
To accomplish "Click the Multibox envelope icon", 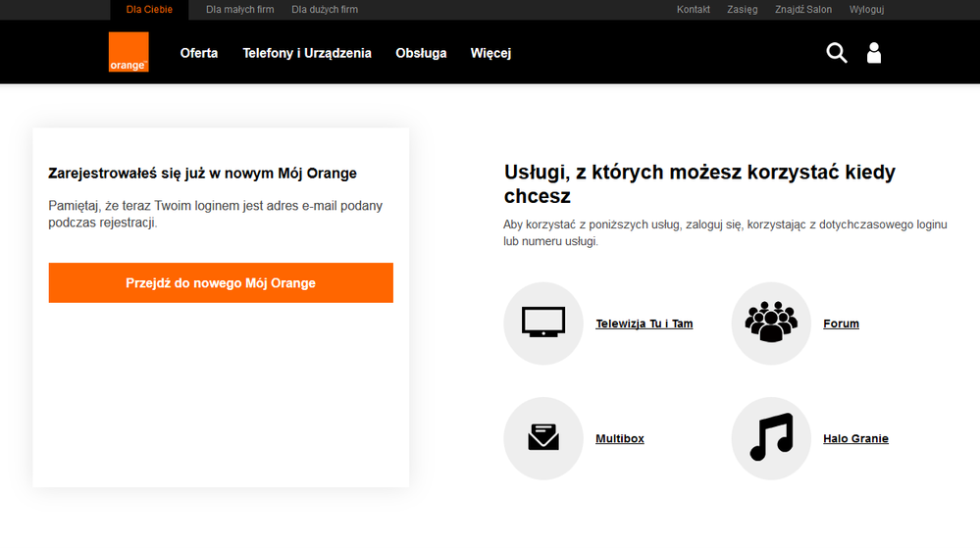I will [543, 438].
